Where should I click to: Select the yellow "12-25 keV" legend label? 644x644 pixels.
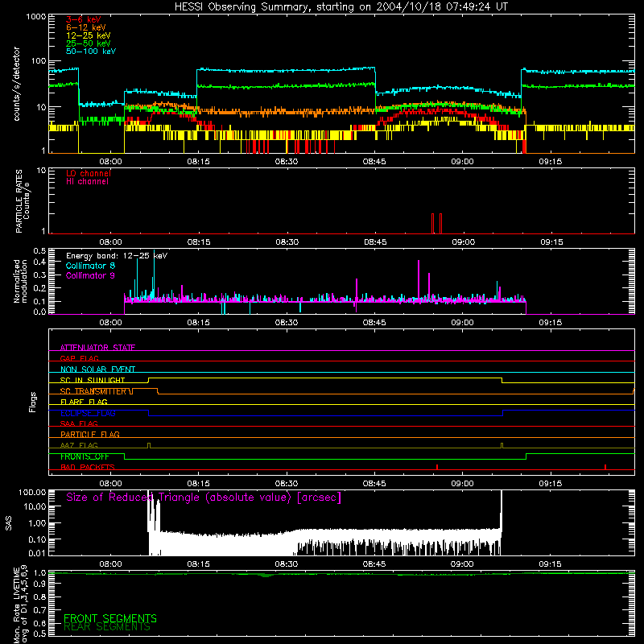pyautogui.click(x=89, y=35)
